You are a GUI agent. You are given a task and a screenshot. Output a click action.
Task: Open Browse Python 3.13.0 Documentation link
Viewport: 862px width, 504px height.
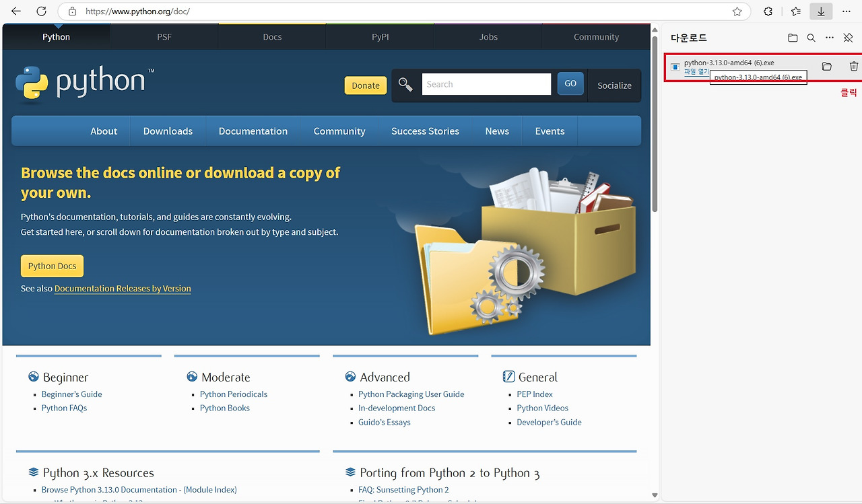coord(139,490)
